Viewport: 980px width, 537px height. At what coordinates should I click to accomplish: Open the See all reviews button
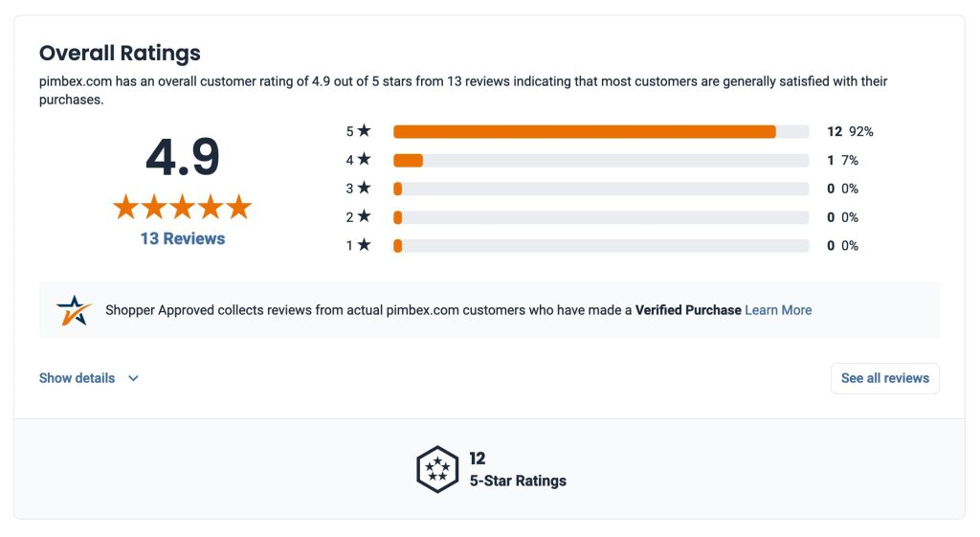click(x=884, y=378)
